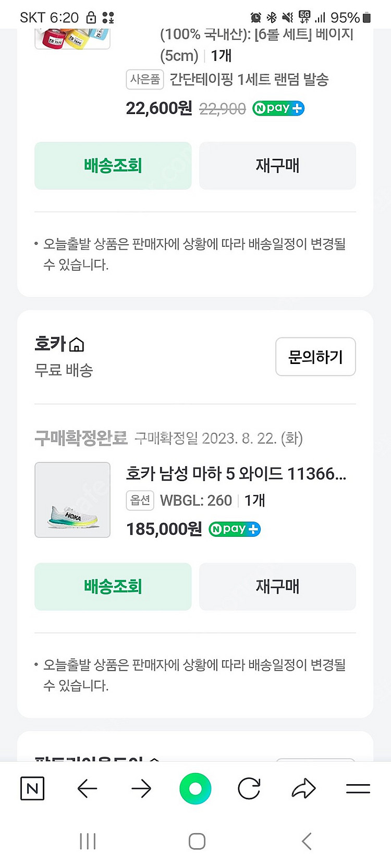391x868 pixels.
Task: Go forward with the browser right arrow
Action: (x=141, y=788)
